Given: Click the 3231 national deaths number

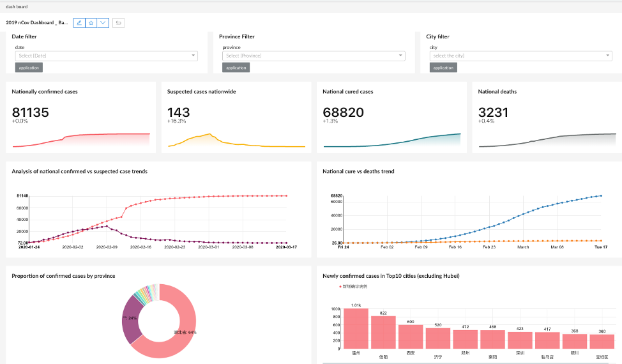Looking at the screenshot, I should pyautogui.click(x=493, y=112).
